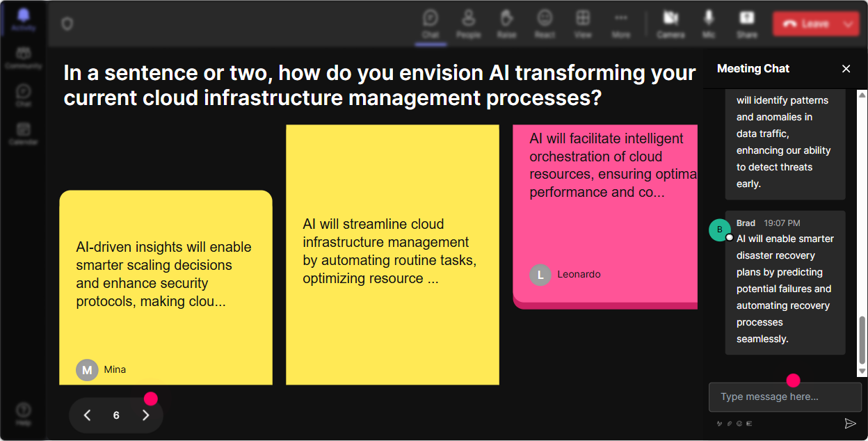Viewport: 868px width, 441px height.
Task: Open the React emoji options
Action: [545, 24]
